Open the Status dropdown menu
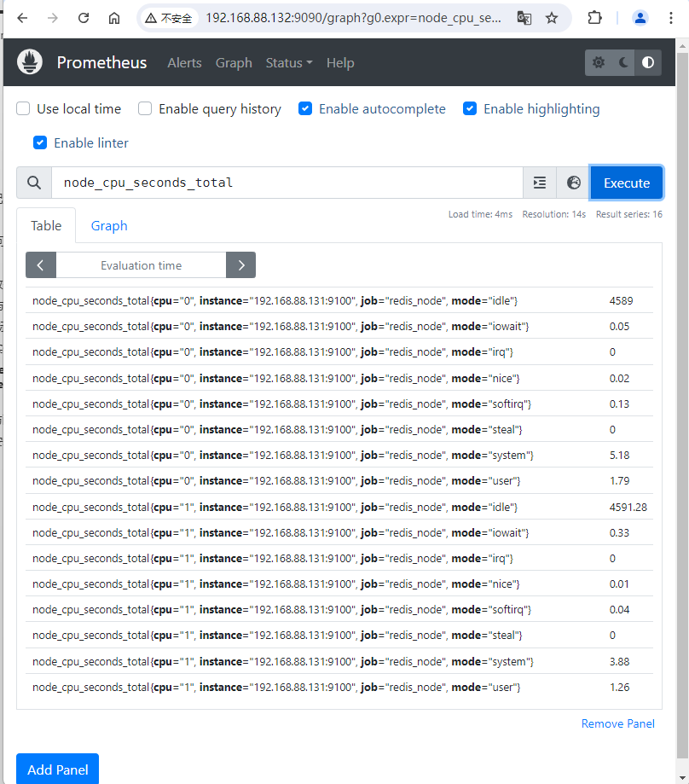Viewport: 689px width, 784px height. click(288, 62)
